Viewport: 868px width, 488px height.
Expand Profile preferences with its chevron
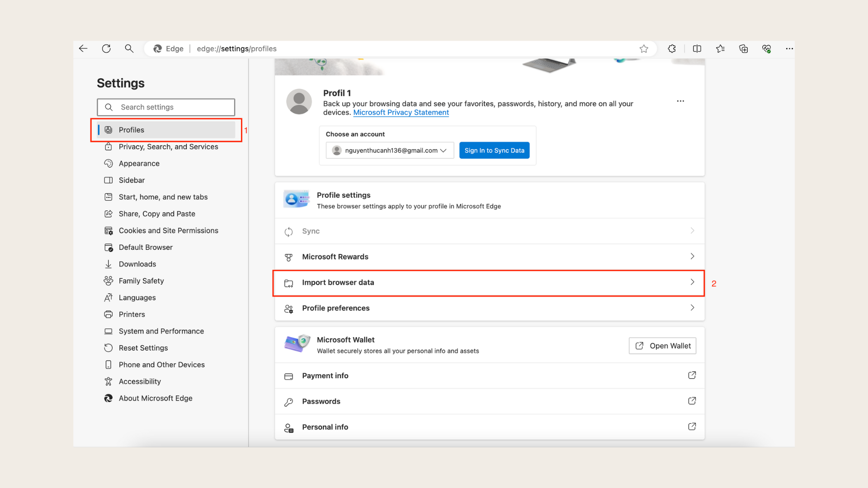pyautogui.click(x=692, y=308)
